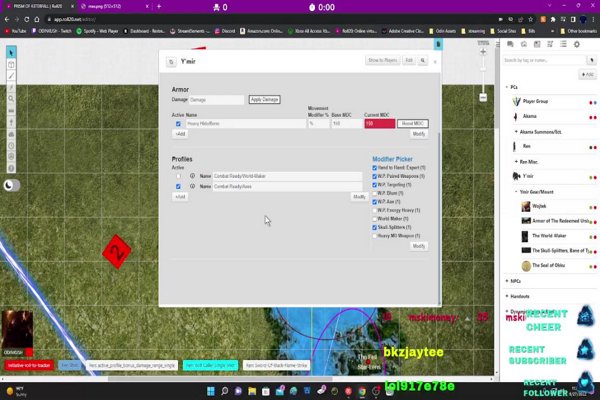Viewport: 600px width, 400px height.
Task: Expand Akama Summons/Sct. folder
Action: 516,132
